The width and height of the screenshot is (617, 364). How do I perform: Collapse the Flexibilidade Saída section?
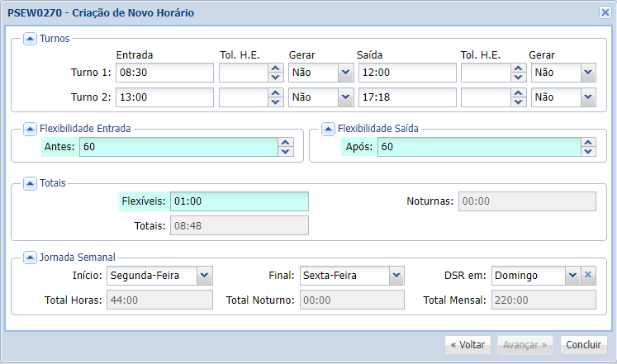[328, 129]
